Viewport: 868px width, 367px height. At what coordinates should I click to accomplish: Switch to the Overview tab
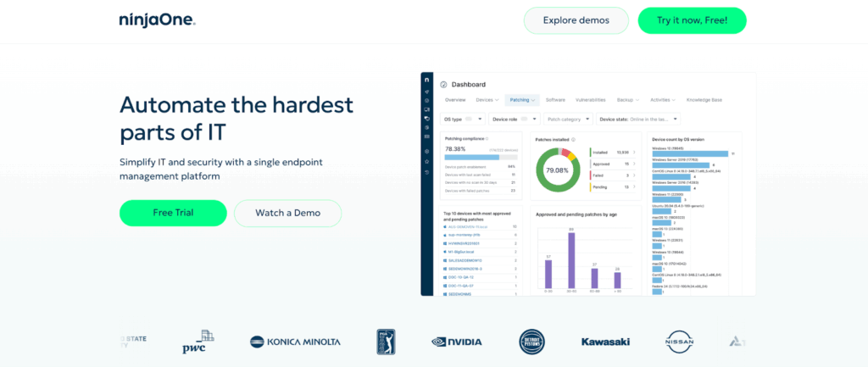(x=455, y=100)
